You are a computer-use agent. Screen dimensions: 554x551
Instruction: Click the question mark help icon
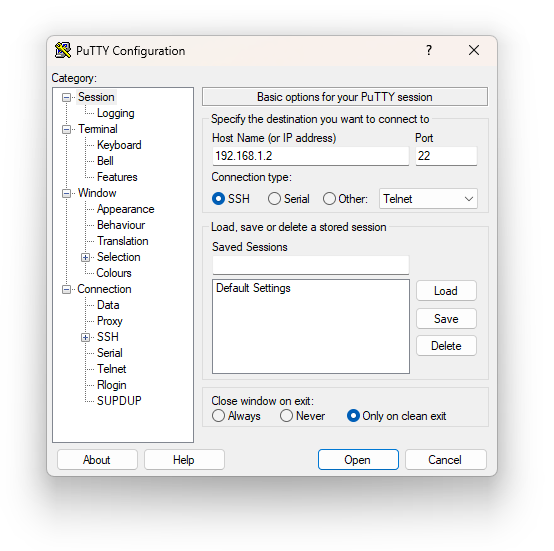(x=429, y=50)
